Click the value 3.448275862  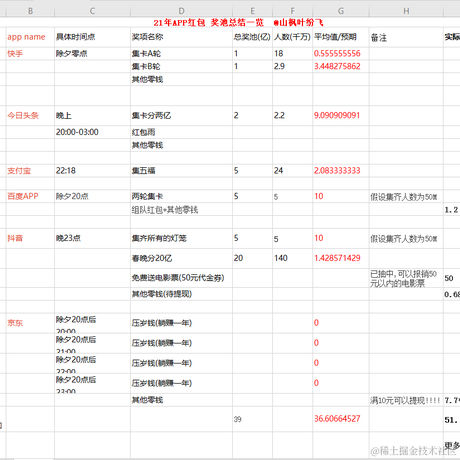pyautogui.click(x=337, y=66)
